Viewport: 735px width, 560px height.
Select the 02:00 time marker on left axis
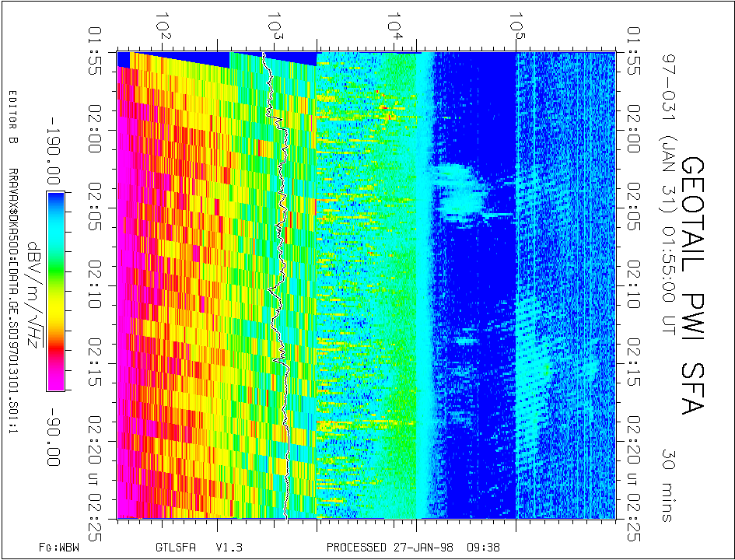click(101, 131)
